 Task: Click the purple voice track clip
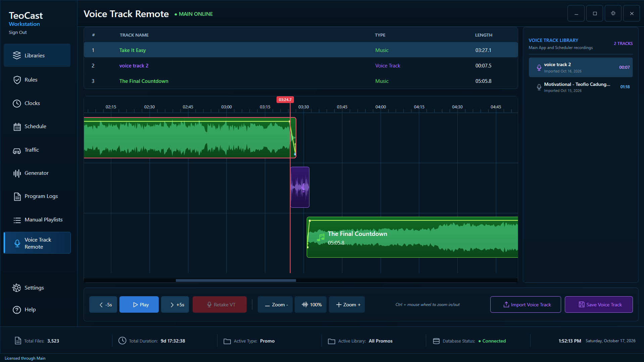point(300,187)
